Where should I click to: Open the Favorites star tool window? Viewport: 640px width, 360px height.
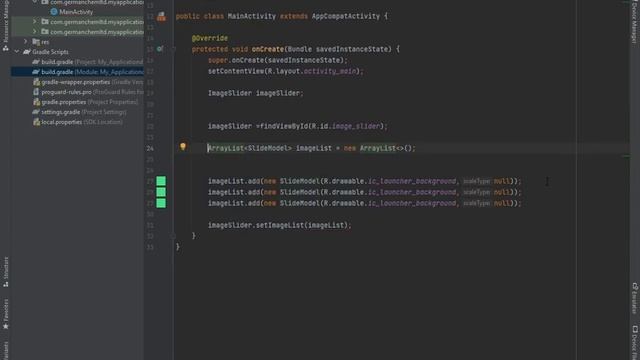pyautogui.click(x=6, y=314)
